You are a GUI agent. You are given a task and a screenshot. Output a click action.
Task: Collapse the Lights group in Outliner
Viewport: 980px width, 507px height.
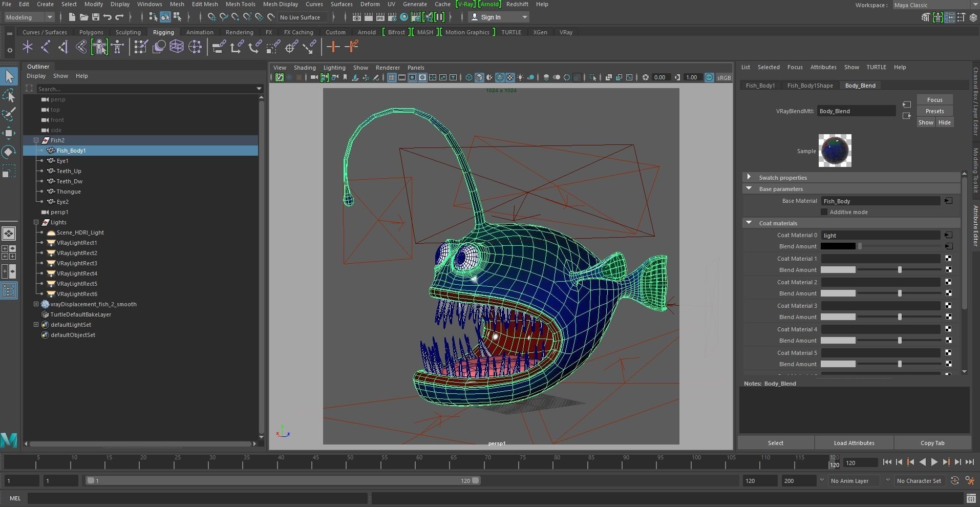click(36, 222)
